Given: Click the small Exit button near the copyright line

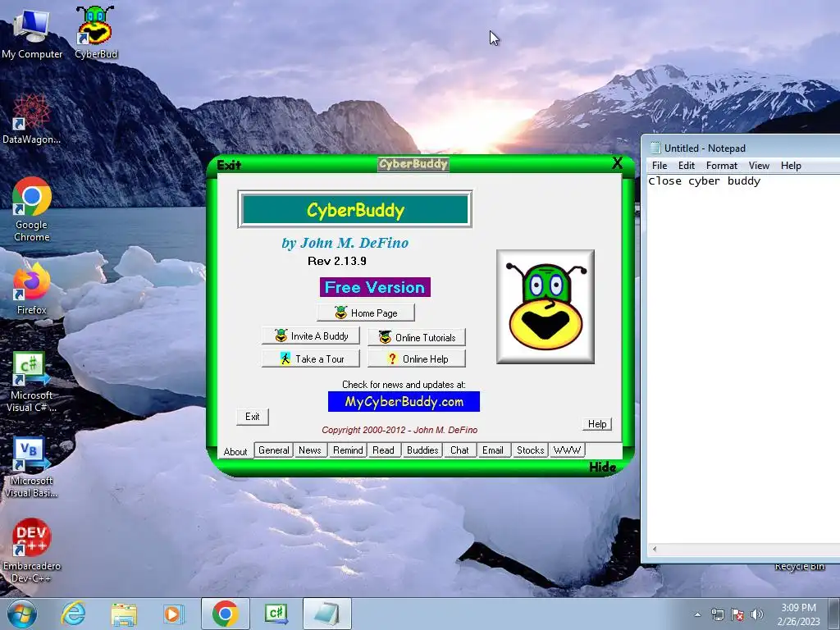Looking at the screenshot, I should [x=253, y=417].
